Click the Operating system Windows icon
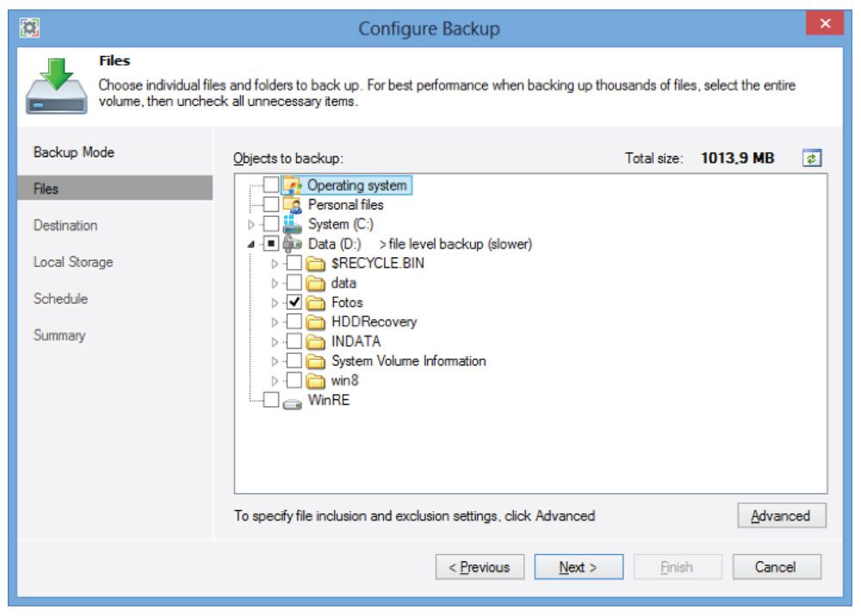 tap(293, 185)
